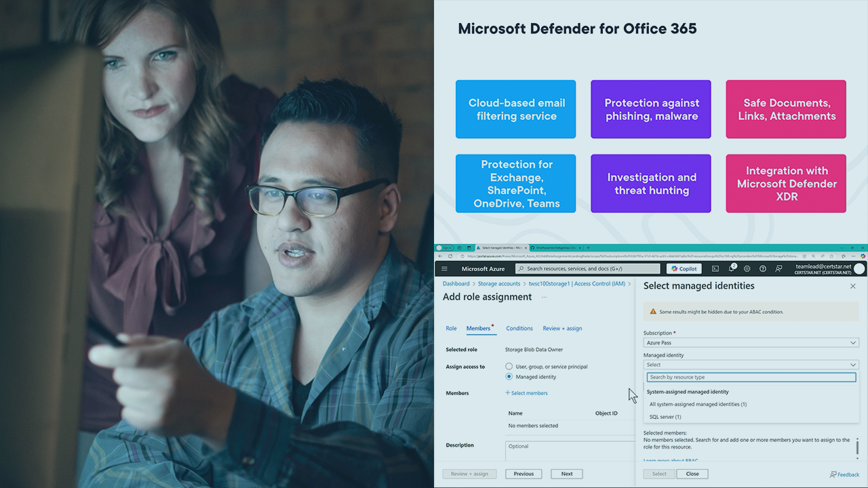Open the feedback icon in Azure header
Viewport: 868px width, 488px height.
778,269
